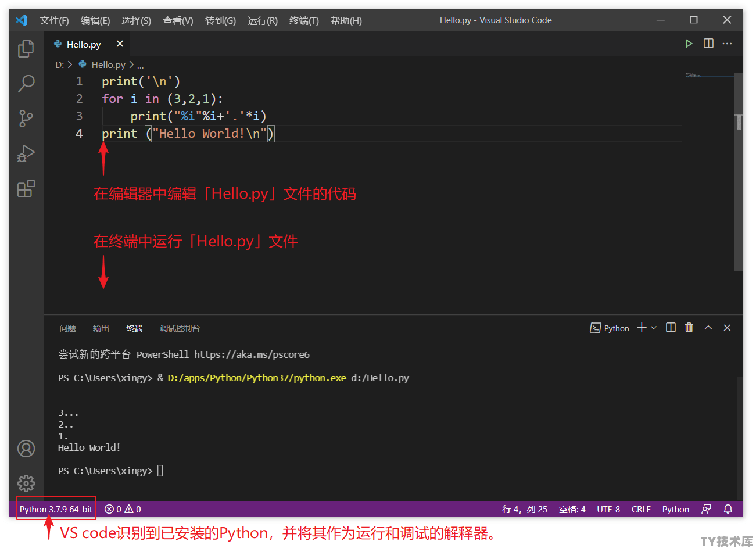
Task: Click the code line print('\n')
Action: 141,81
